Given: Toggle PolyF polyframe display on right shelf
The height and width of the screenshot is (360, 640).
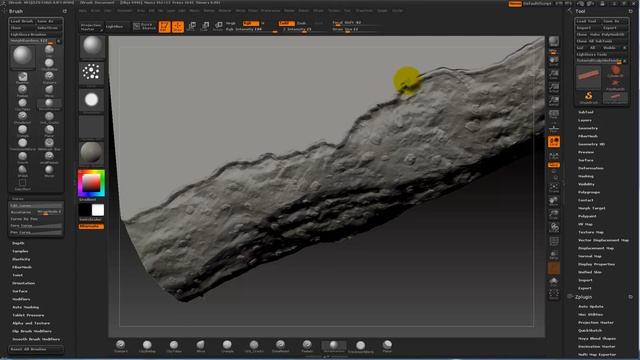Looking at the screenshot, I should tap(554, 242).
